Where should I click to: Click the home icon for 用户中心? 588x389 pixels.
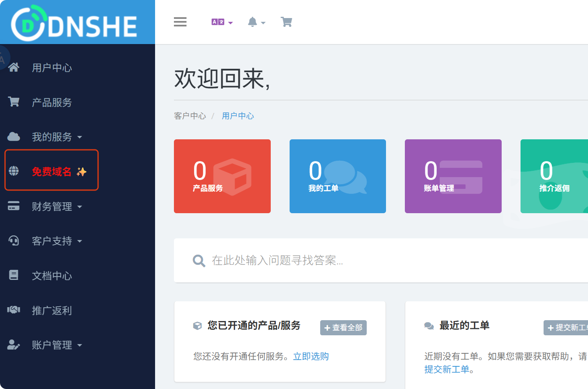click(x=14, y=68)
